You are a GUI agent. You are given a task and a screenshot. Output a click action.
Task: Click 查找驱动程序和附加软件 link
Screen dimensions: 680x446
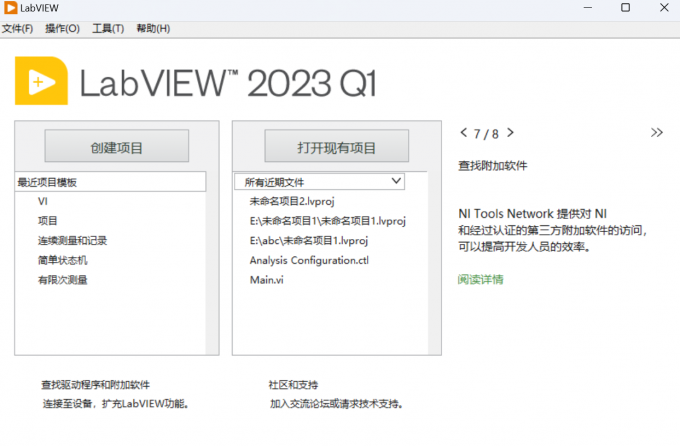(x=95, y=385)
